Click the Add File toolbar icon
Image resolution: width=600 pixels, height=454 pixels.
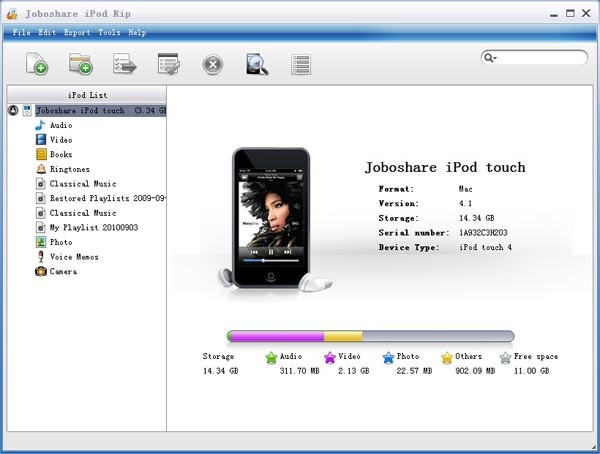click(37, 64)
